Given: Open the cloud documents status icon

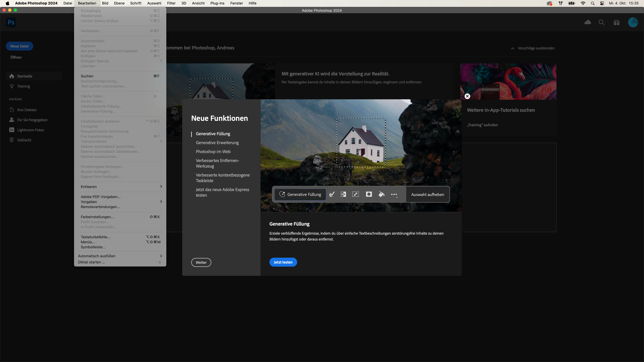Looking at the screenshot, I should (588, 22).
